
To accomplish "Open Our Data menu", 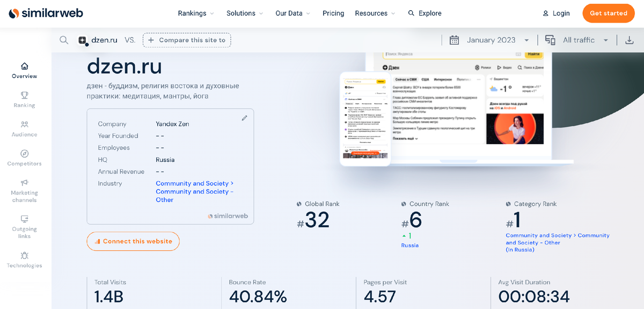I will click(293, 13).
